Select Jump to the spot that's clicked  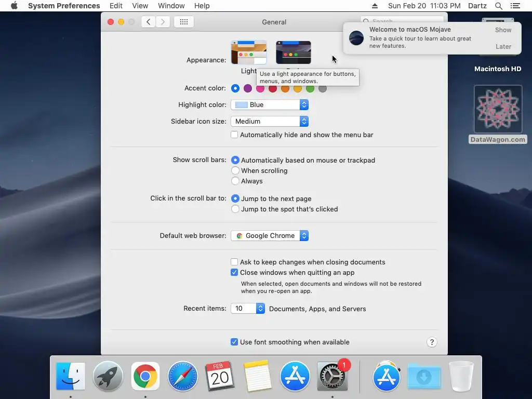click(x=235, y=209)
